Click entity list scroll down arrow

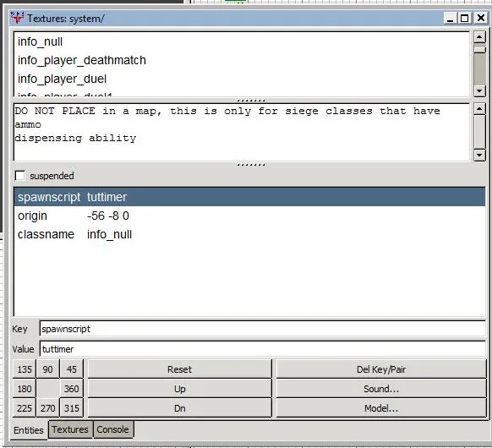(479, 91)
